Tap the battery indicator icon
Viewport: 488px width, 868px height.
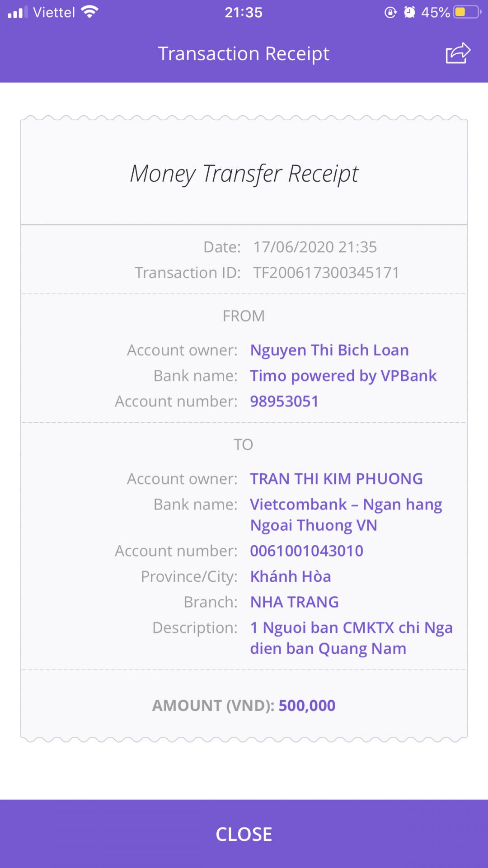[x=467, y=12]
